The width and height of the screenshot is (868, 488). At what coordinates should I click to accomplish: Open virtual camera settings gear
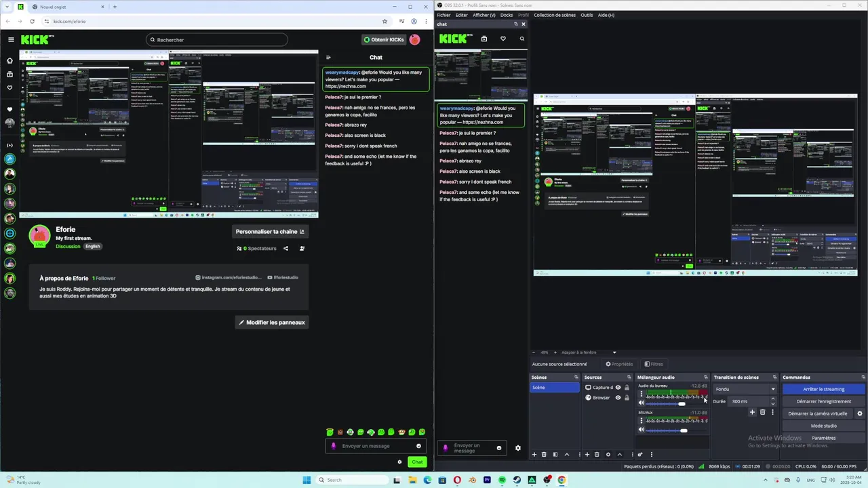point(860,413)
